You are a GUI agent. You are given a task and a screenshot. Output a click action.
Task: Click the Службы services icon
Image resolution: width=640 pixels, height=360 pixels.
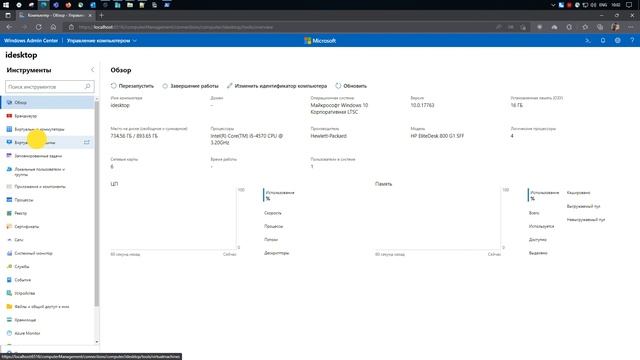[9, 267]
